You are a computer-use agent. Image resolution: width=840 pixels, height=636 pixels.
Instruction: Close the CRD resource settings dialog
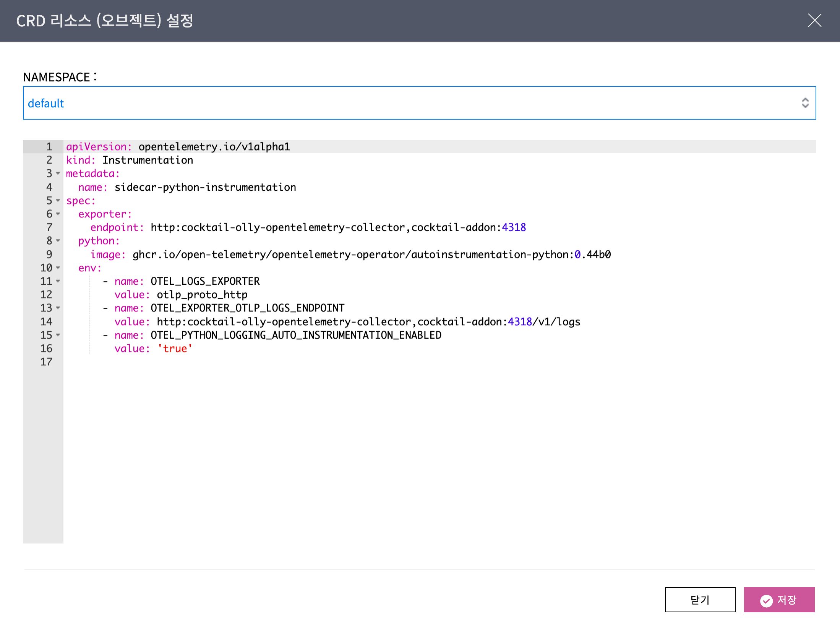[x=814, y=20]
